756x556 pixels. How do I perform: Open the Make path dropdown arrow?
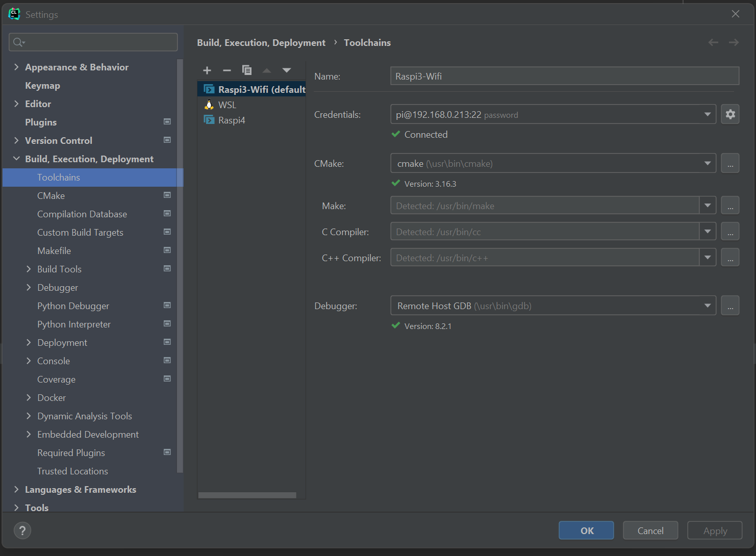[x=708, y=206]
